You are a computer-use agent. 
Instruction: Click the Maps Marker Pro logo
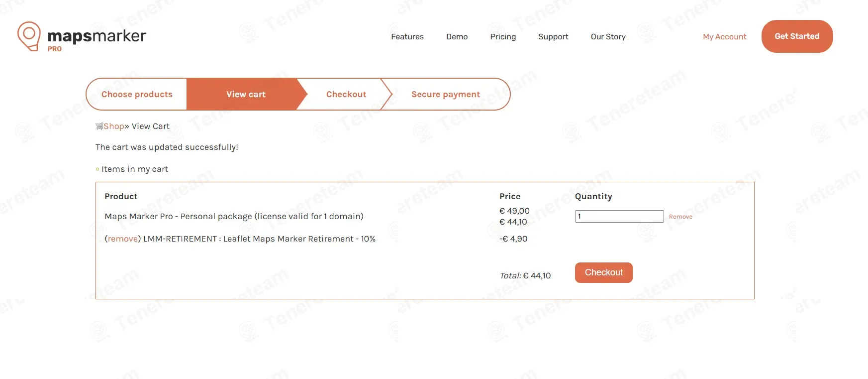click(x=82, y=36)
